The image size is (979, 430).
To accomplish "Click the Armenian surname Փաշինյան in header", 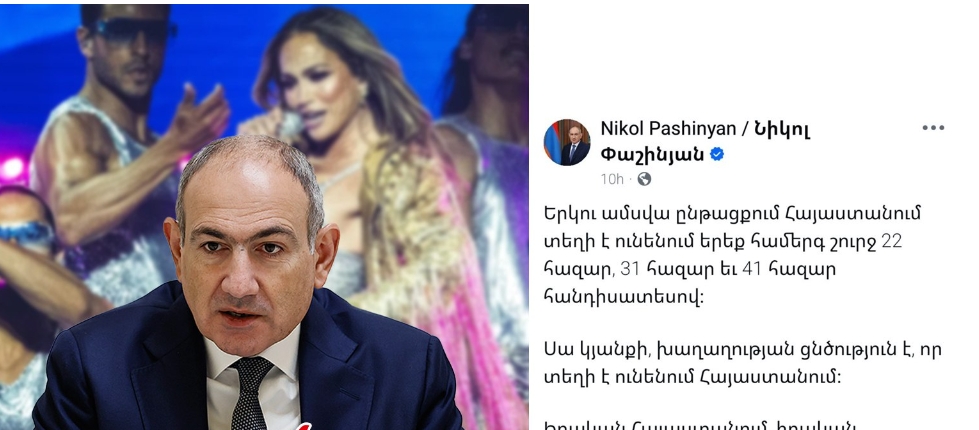I will pos(652,154).
